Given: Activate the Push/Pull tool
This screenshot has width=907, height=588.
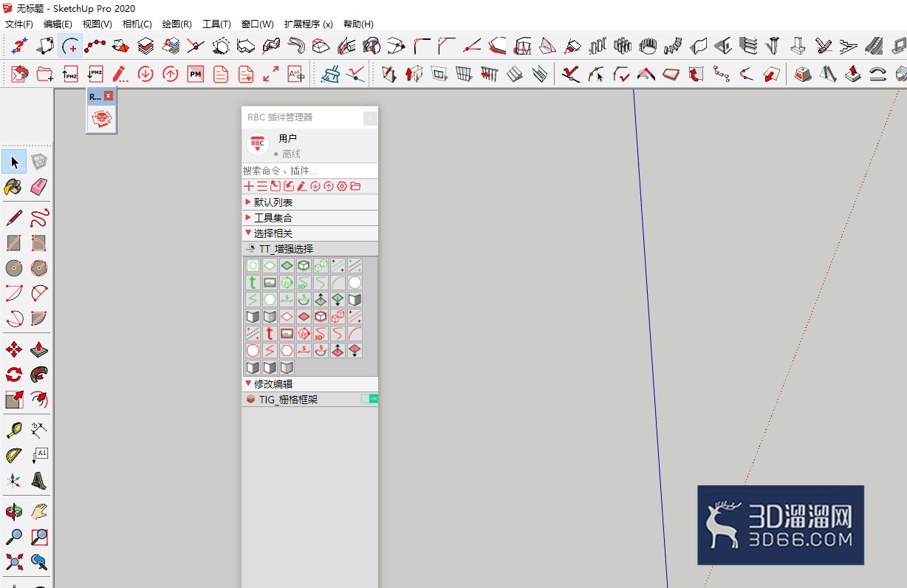Looking at the screenshot, I should pos(39,349).
